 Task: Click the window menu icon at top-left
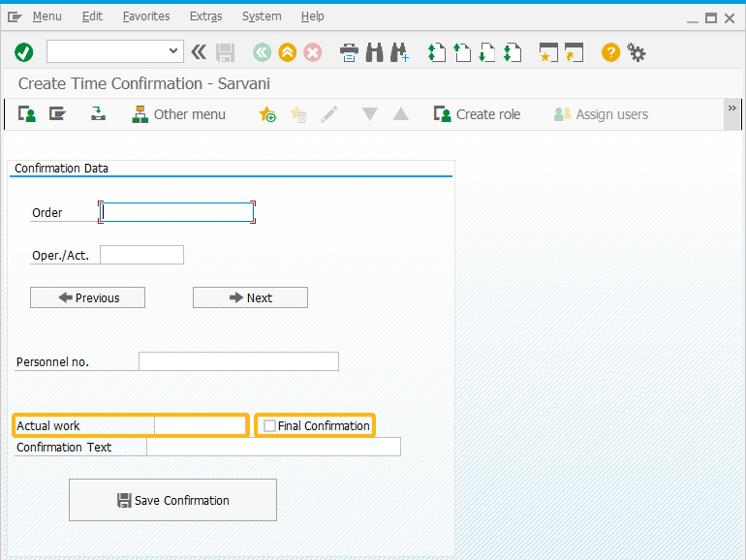[15, 17]
